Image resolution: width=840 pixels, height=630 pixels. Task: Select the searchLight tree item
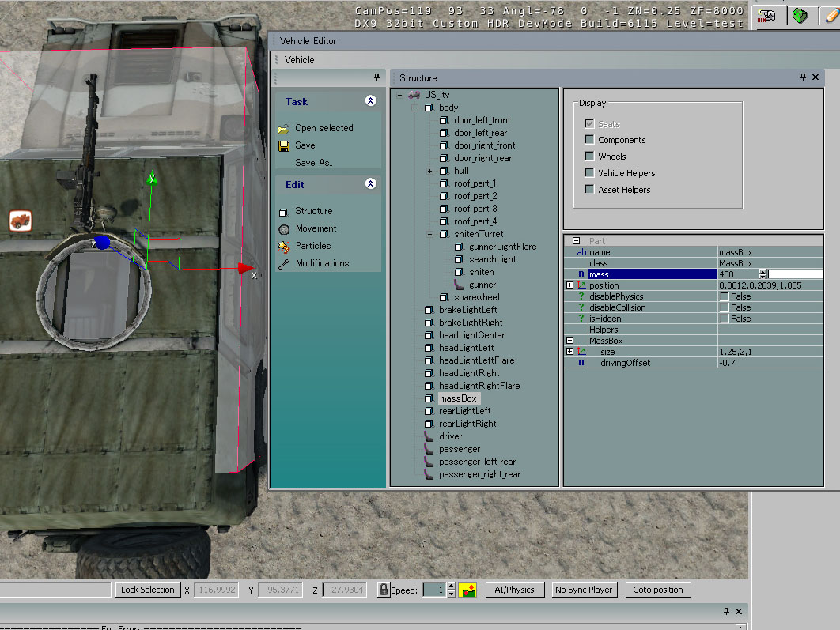tap(492, 259)
